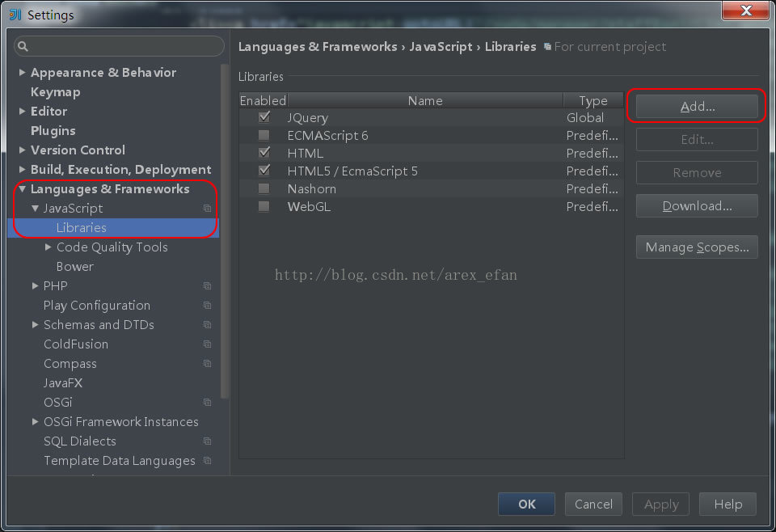Click the IntelliJ icon in the title bar
Viewport: 776px width, 532px height.
15,15
